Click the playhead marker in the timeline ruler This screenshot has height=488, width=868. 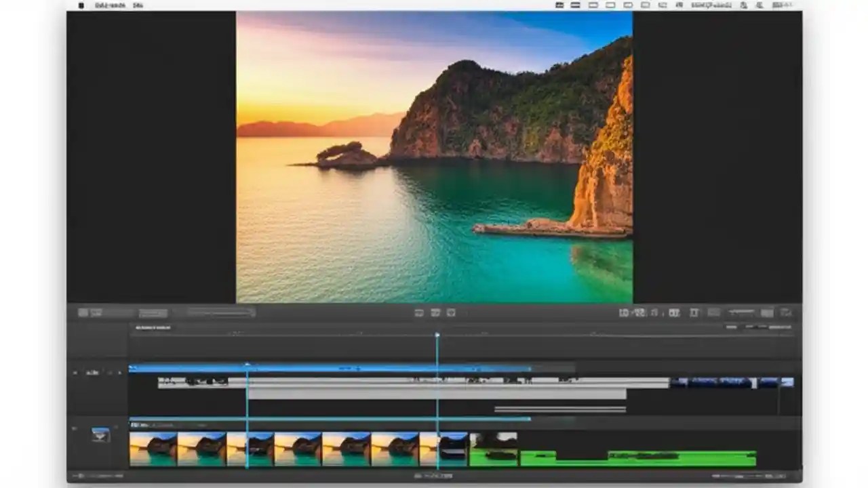pyautogui.click(x=437, y=335)
